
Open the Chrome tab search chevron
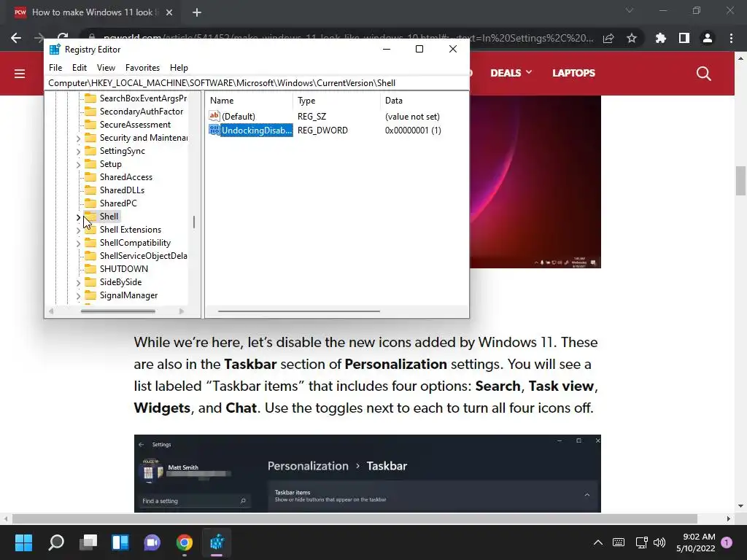point(630,10)
